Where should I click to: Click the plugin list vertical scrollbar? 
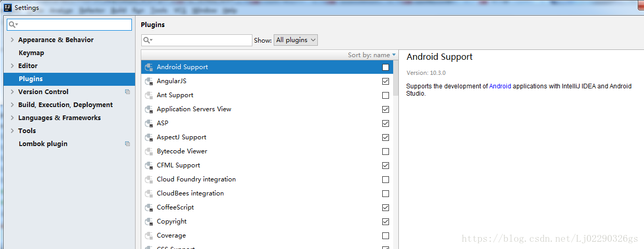tap(396, 78)
